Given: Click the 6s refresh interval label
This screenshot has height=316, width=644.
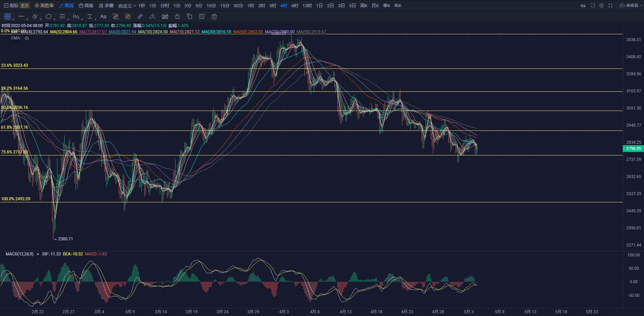Looking at the screenshot, I should click(583, 5).
